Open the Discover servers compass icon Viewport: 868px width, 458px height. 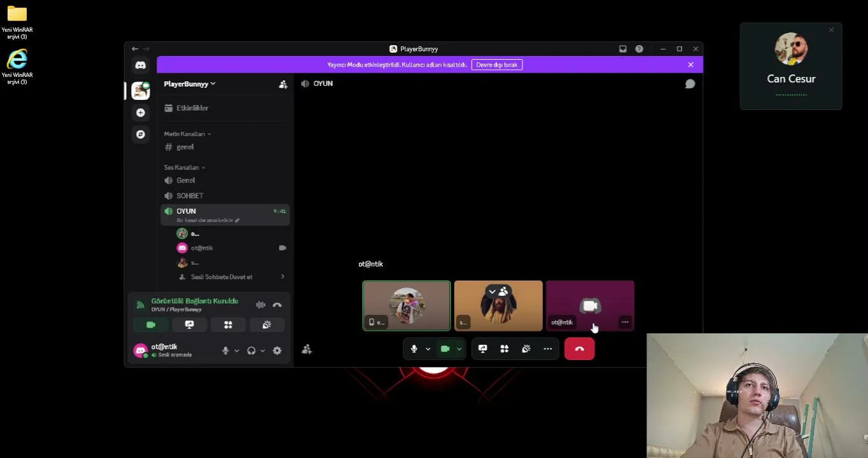[141, 134]
